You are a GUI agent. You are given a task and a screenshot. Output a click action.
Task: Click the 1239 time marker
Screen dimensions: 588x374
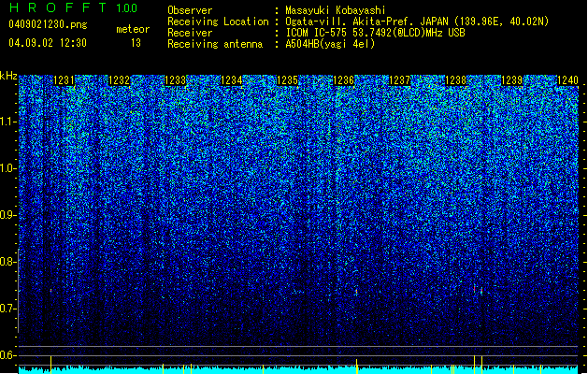click(512, 80)
